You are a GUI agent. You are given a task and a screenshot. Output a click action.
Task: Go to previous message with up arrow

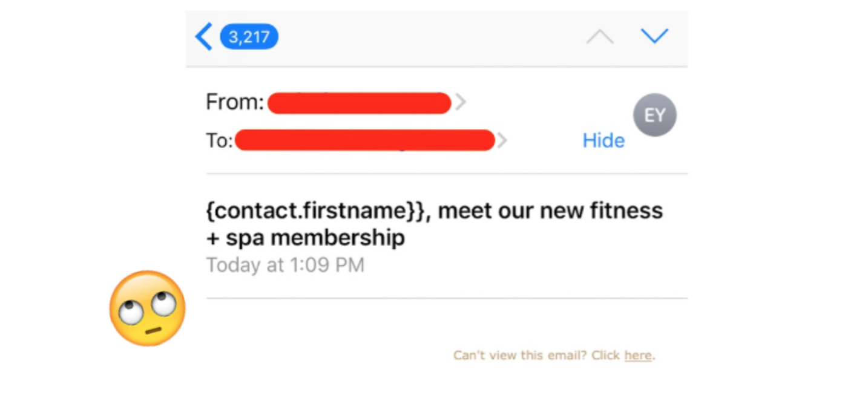coord(599,37)
